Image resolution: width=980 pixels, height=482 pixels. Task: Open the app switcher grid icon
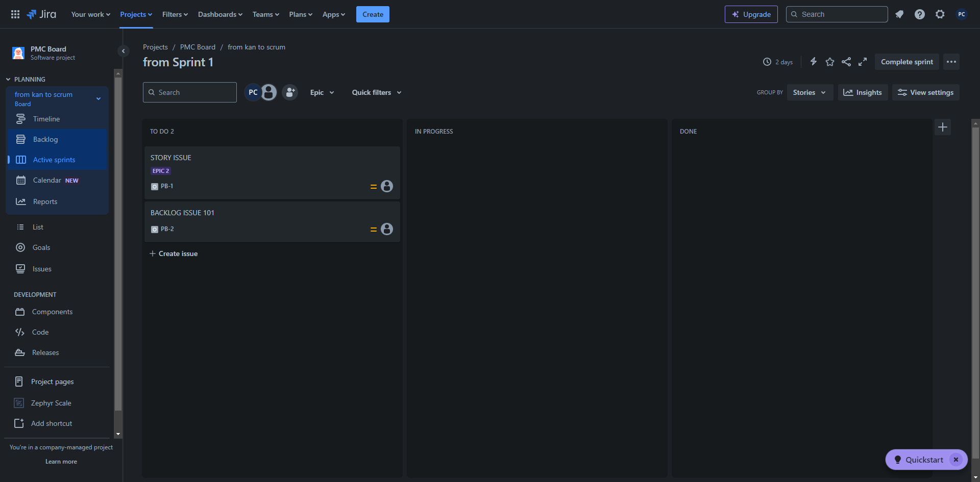(x=15, y=14)
